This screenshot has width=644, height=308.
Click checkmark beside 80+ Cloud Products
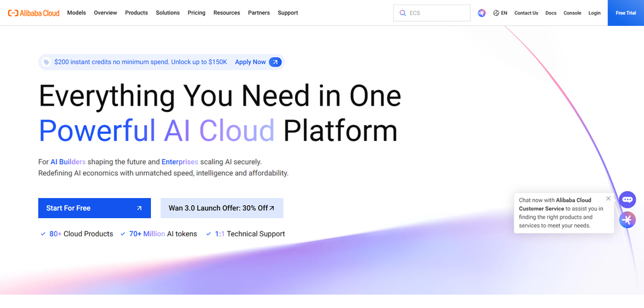tap(43, 234)
